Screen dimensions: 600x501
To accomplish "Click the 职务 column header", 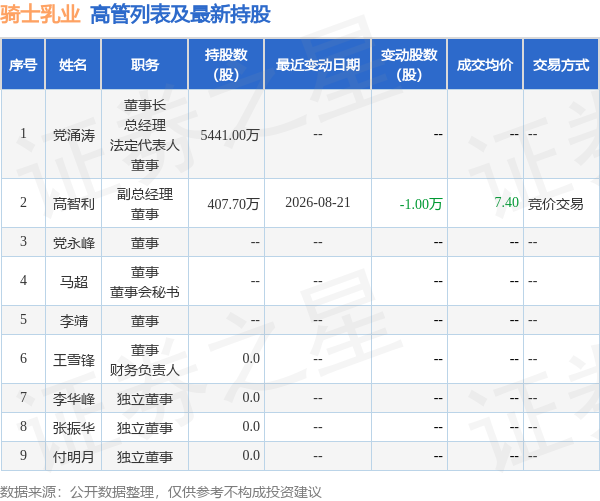I will [145, 64].
